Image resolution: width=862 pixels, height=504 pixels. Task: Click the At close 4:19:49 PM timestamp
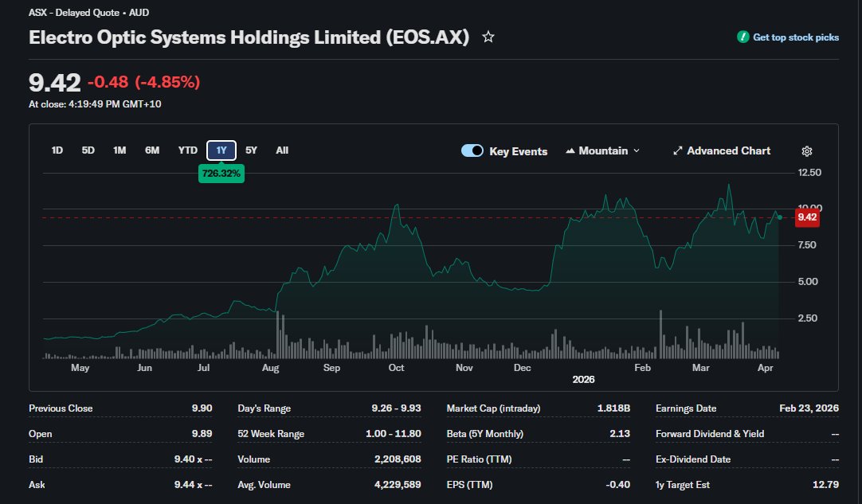pos(95,104)
